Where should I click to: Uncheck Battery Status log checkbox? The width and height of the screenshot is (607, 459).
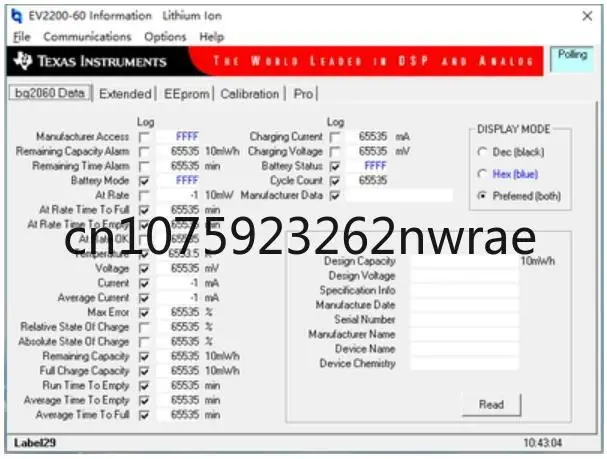pos(334,166)
